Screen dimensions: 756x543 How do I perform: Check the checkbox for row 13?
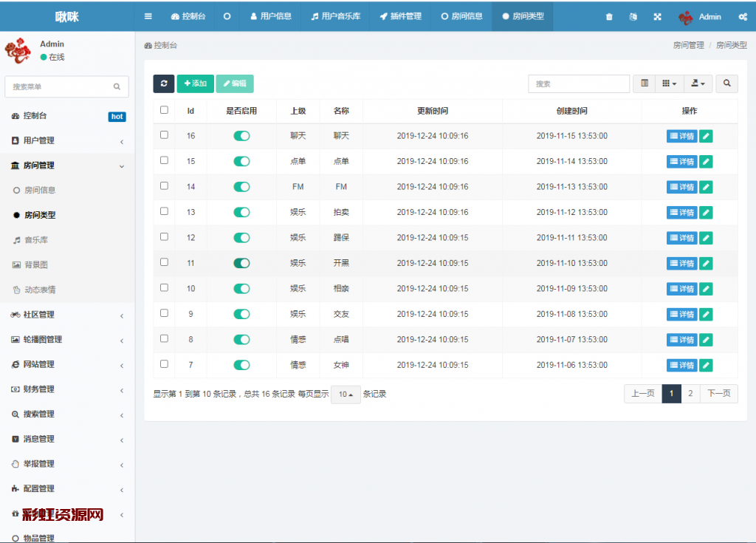(164, 211)
